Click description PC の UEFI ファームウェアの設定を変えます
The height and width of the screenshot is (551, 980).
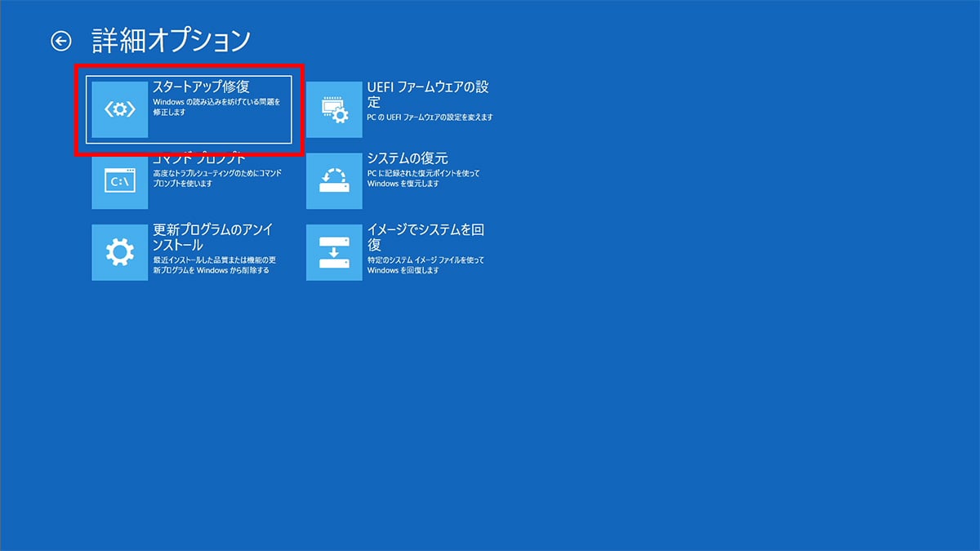(430, 118)
